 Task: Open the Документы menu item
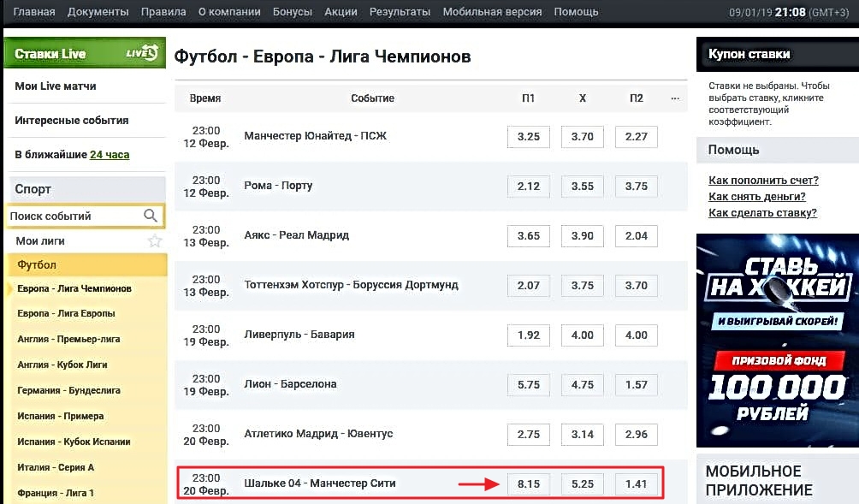[98, 11]
